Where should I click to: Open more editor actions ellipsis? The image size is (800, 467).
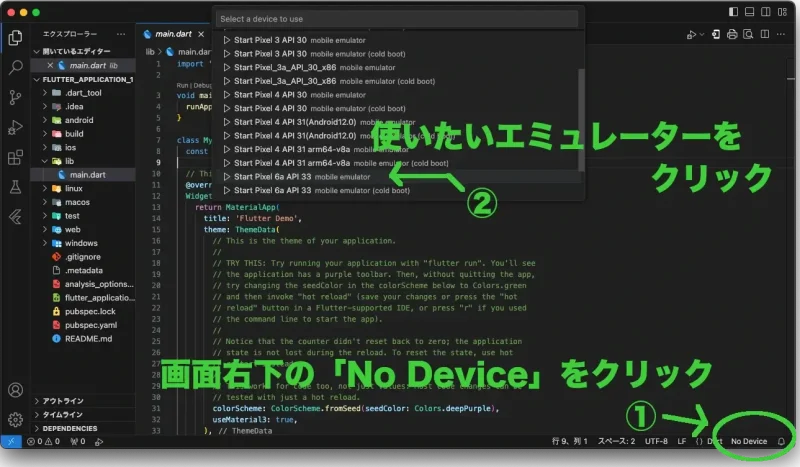point(781,34)
